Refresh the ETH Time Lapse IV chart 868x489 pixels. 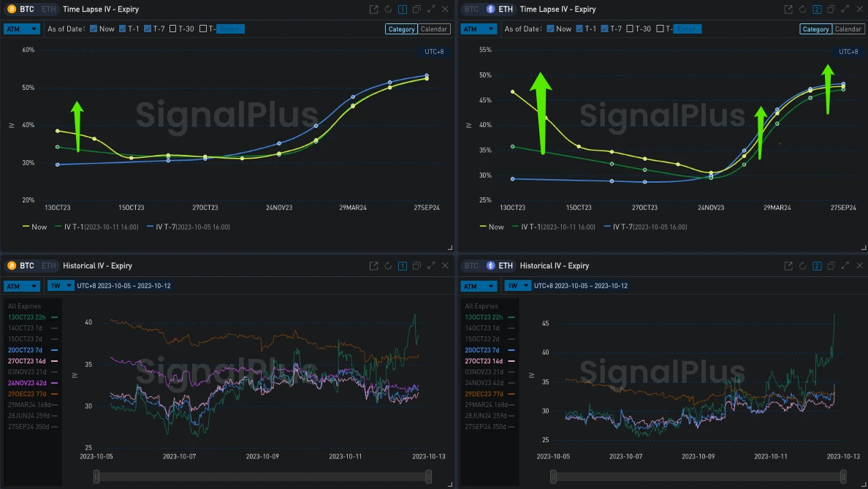click(802, 10)
